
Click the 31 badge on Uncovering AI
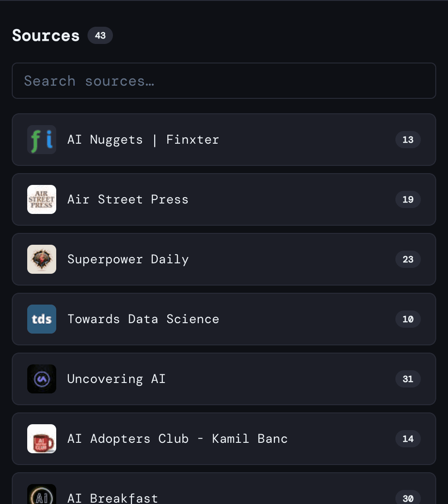(408, 379)
